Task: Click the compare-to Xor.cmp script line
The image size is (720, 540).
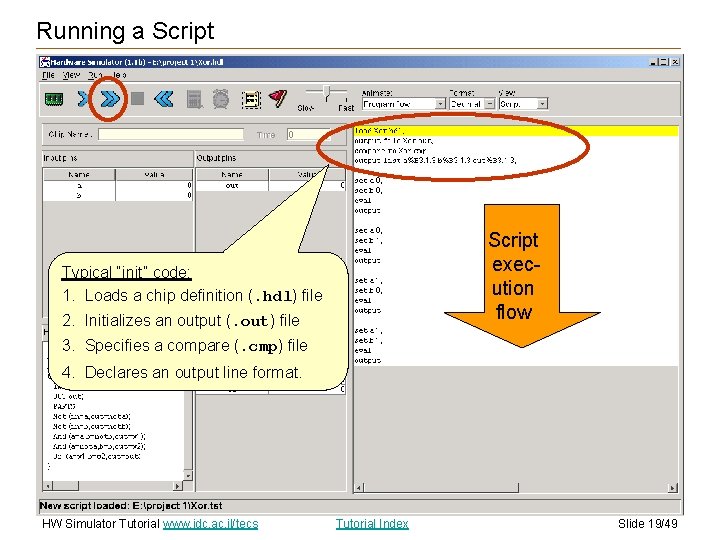Action: click(390, 151)
